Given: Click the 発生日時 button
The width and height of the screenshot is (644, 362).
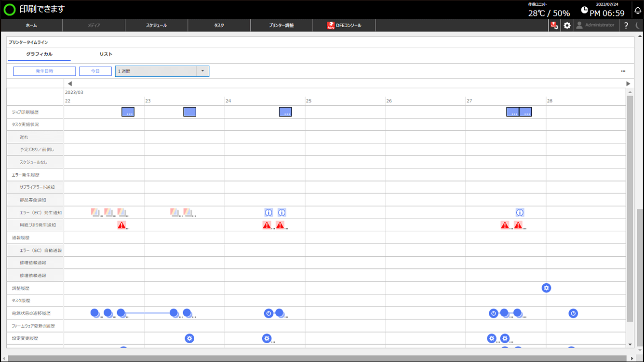Looking at the screenshot, I should pyautogui.click(x=44, y=71).
